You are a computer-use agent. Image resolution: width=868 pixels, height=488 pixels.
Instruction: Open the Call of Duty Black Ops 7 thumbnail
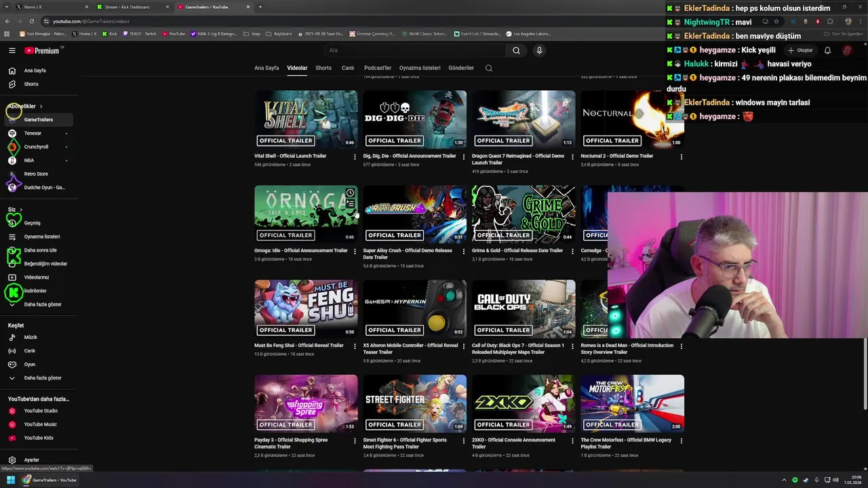tap(524, 309)
